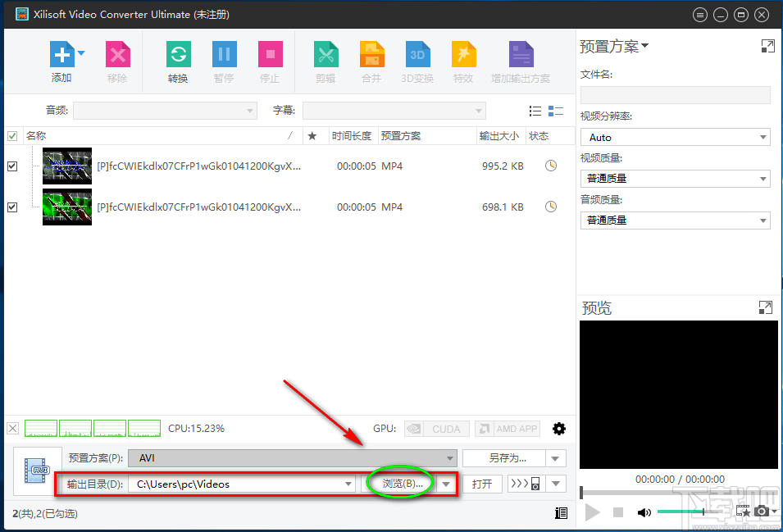The height and width of the screenshot is (532, 783).
Task: Close the CPU usage graph panel
Action: pos(13,428)
